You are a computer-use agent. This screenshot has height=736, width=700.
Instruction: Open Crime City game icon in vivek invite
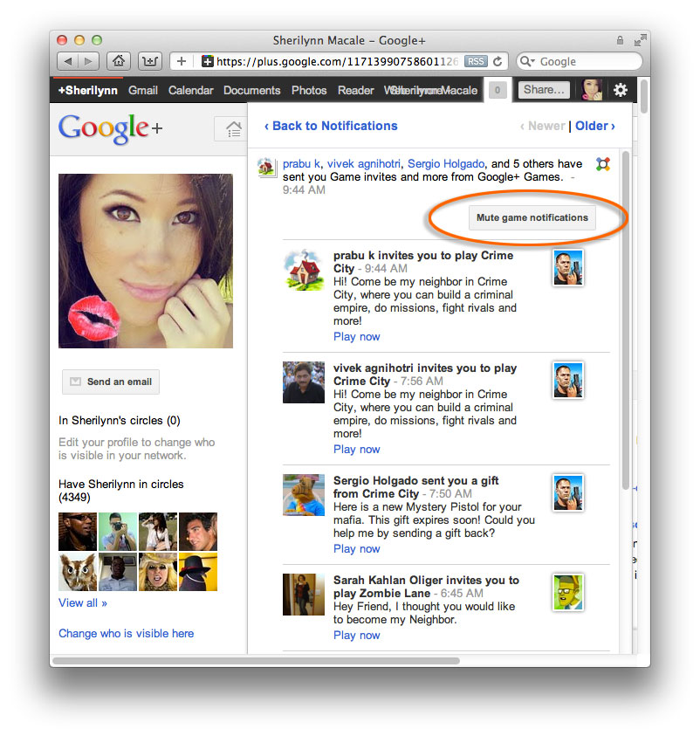click(568, 380)
